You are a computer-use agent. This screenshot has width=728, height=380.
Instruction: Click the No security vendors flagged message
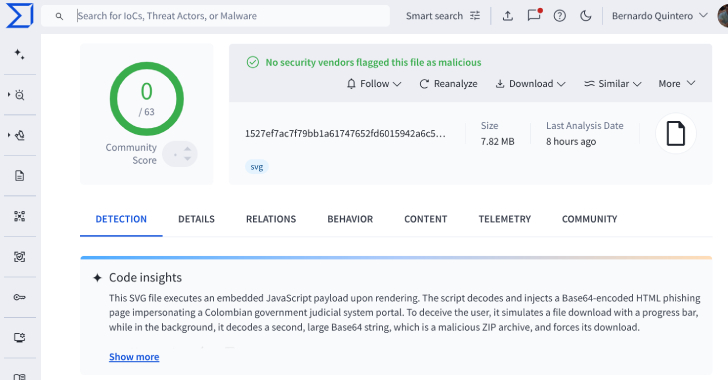point(373,62)
